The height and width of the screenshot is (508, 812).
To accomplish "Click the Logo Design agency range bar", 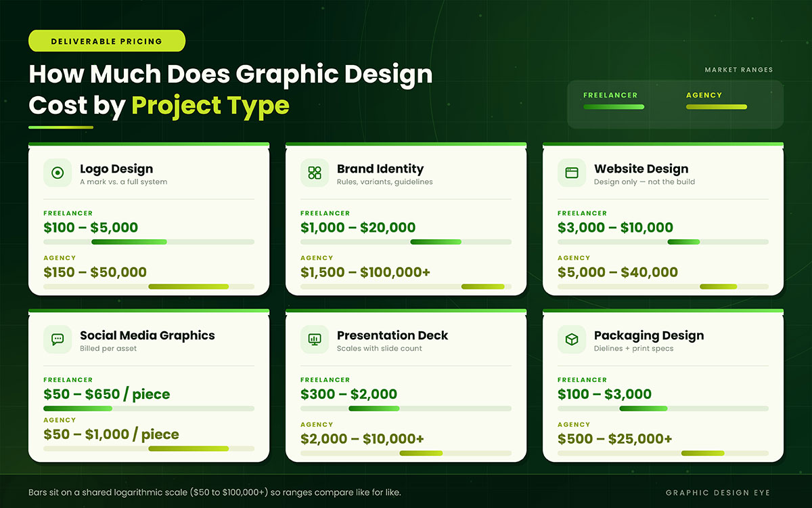I will 189,287.
